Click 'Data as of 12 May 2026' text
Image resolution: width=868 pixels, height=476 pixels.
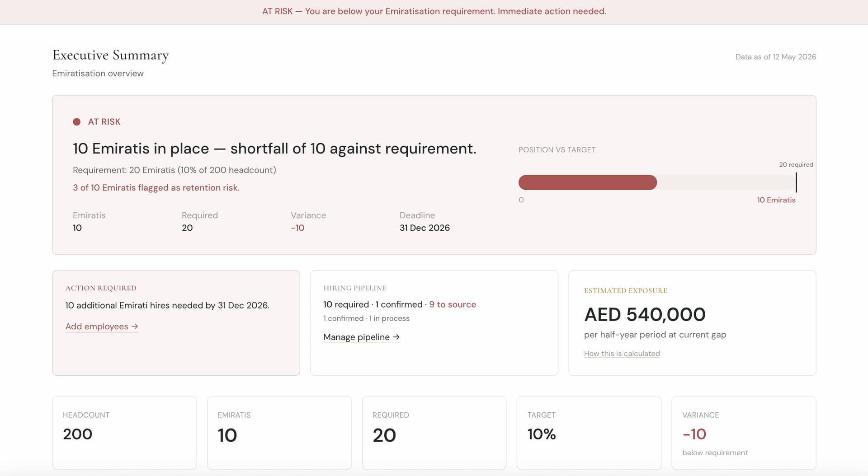pos(775,57)
